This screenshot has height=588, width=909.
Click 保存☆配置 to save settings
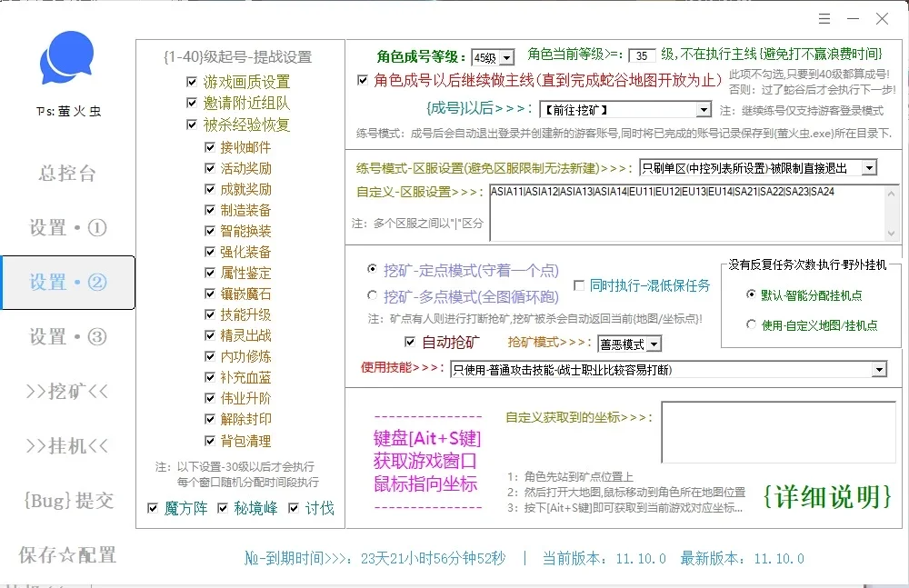click(67, 555)
